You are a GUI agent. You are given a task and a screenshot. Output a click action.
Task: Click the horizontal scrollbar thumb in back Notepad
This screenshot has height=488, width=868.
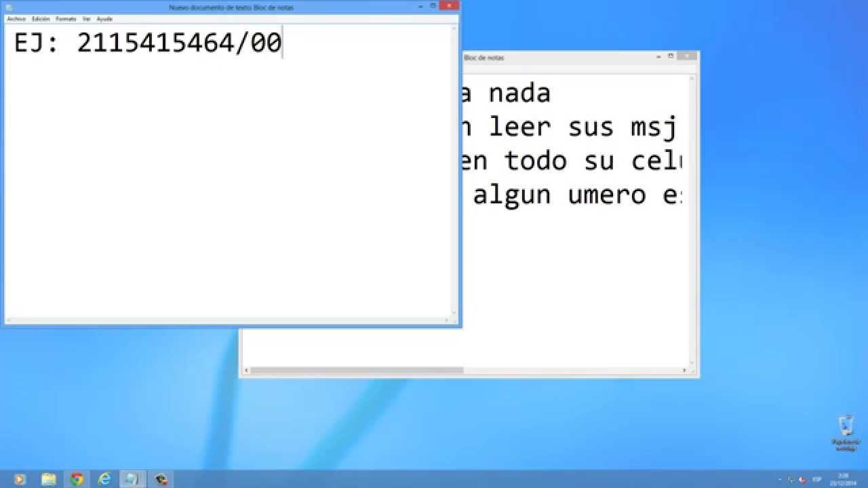(357, 370)
